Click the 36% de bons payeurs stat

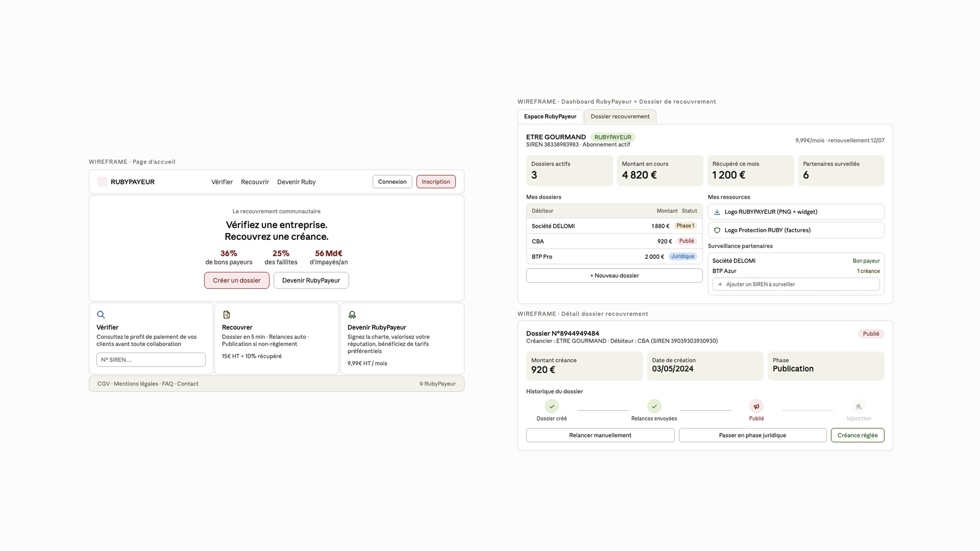pos(229,257)
